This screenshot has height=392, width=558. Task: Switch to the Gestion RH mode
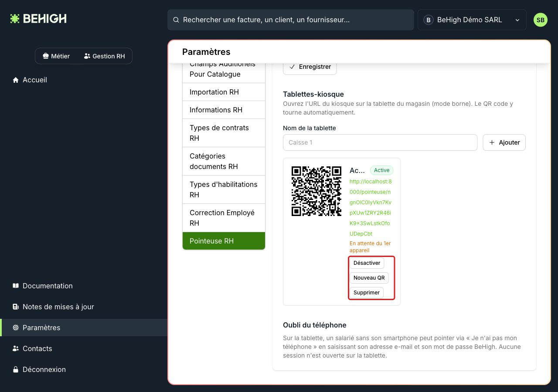pos(105,56)
